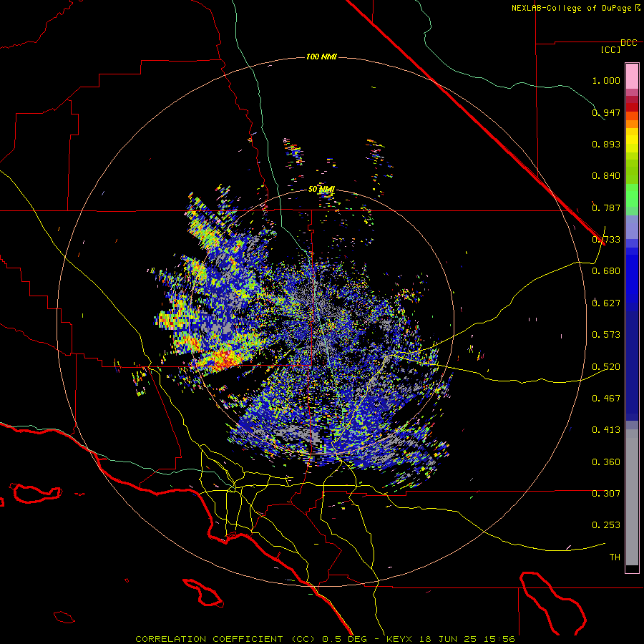The height and width of the screenshot is (644, 644).
Task: Click the NEXLAB-College of DuPage credit text
Action: [x=575, y=8]
